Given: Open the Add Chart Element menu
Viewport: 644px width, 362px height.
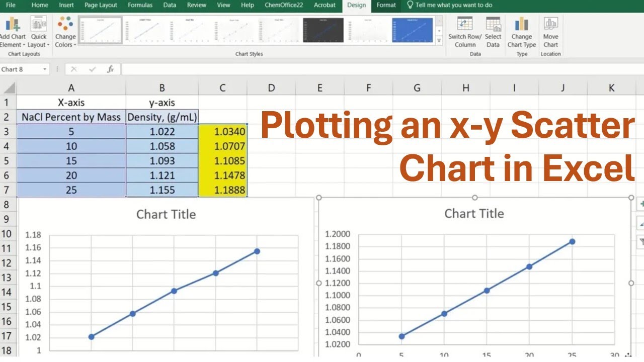Looking at the screenshot, I should (x=13, y=32).
